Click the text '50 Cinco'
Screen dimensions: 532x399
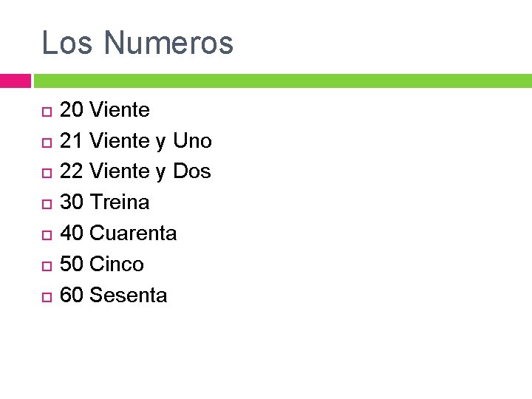102,264
